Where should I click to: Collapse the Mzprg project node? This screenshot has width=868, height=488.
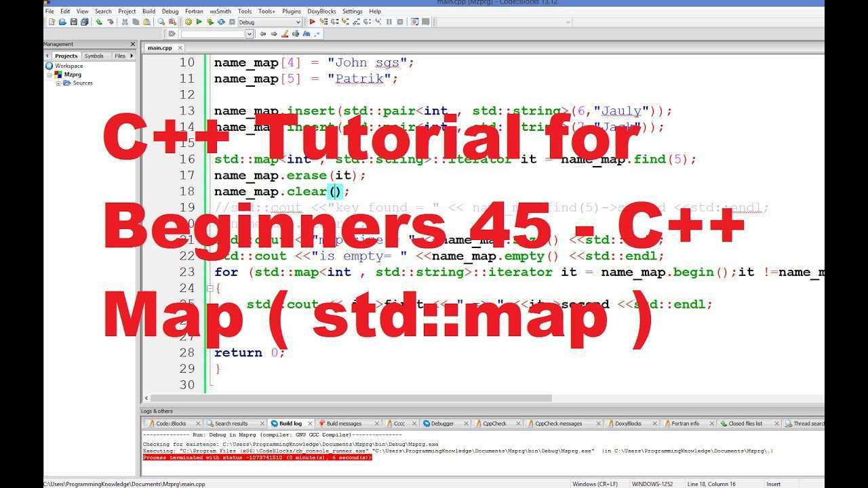coord(50,75)
